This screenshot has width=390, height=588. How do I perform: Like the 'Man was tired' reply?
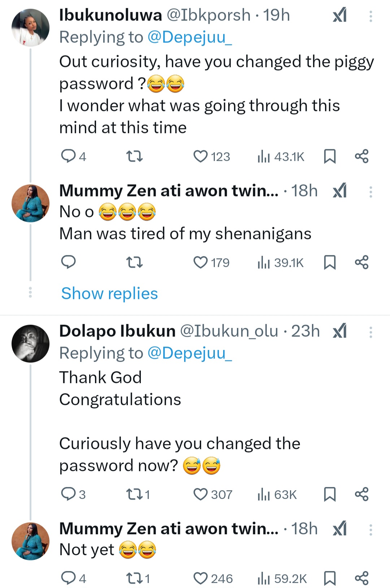point(201,263)
